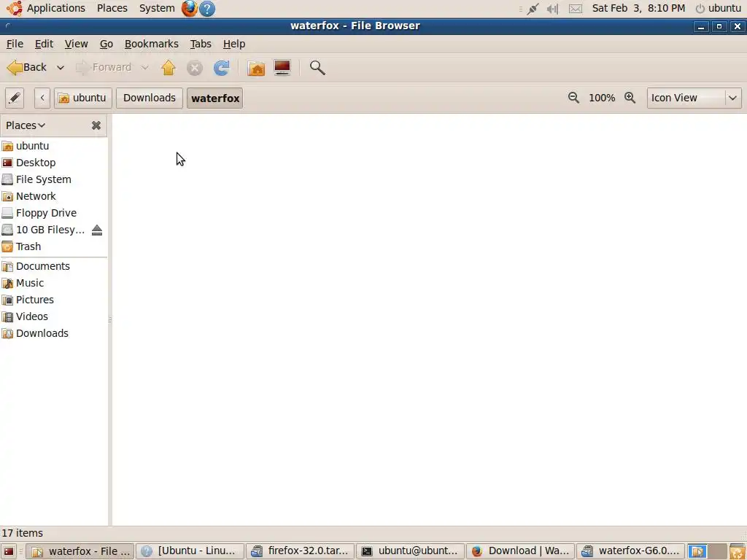Open the Edit menu
This screenshot has height=560, width=747.
pyautogui.click(x=44, y=44)
